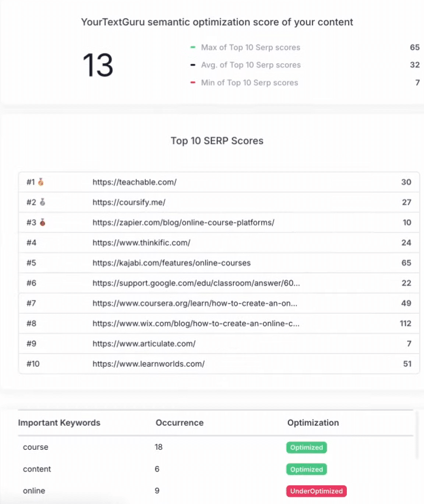Click 'Min of Top 10 Serp scores' label
424x504 pixels.
[249, 82]
